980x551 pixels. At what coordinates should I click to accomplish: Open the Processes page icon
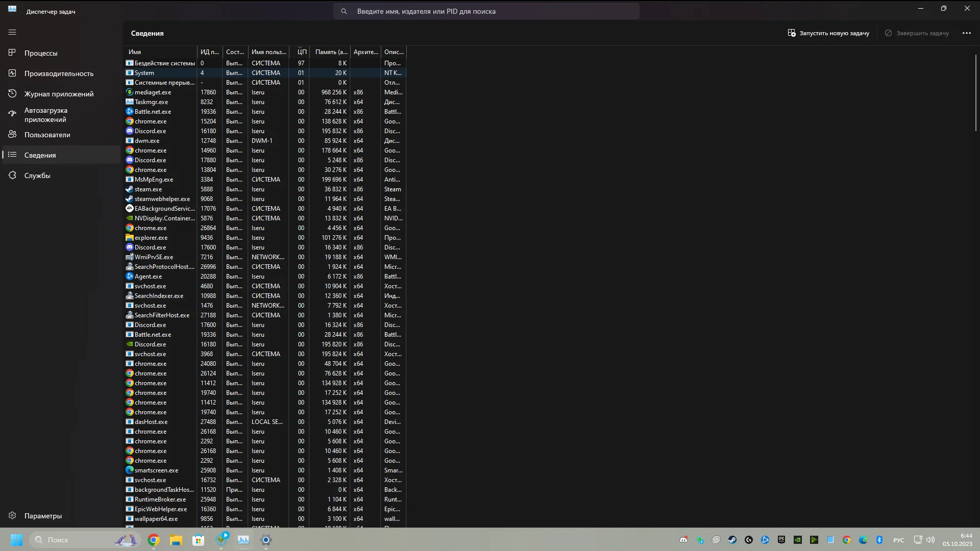click(12, 53)
